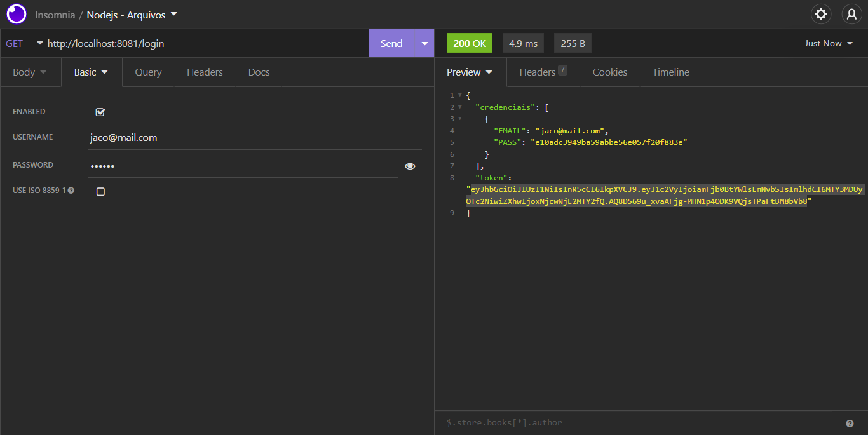Click the ENABLED label

coord(29,112)
